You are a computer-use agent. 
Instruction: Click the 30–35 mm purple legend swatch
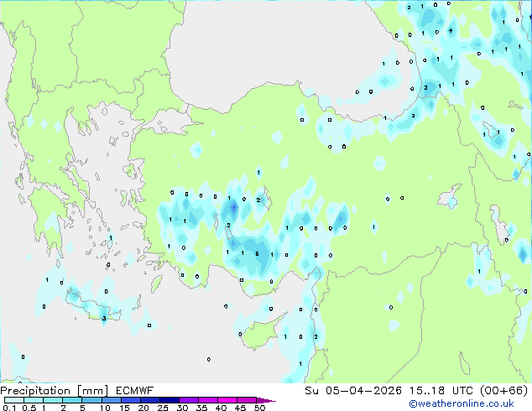point(188,400)
